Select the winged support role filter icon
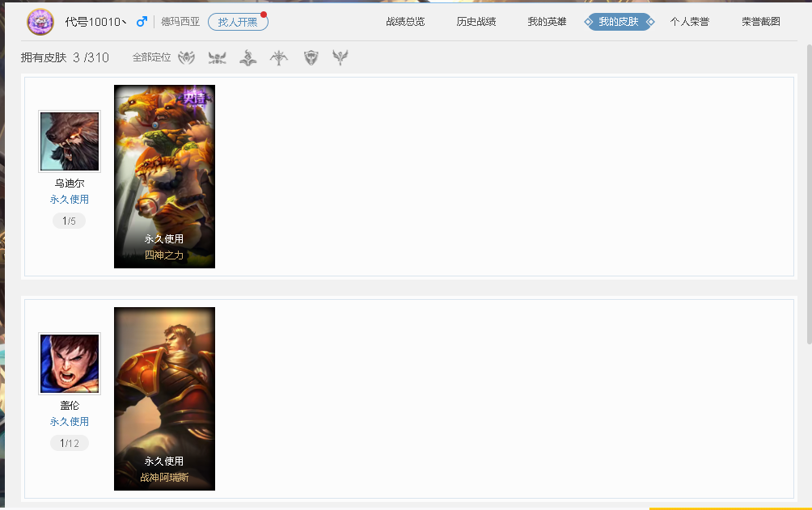This screenshot has height=510, width=812. (340, 57)
